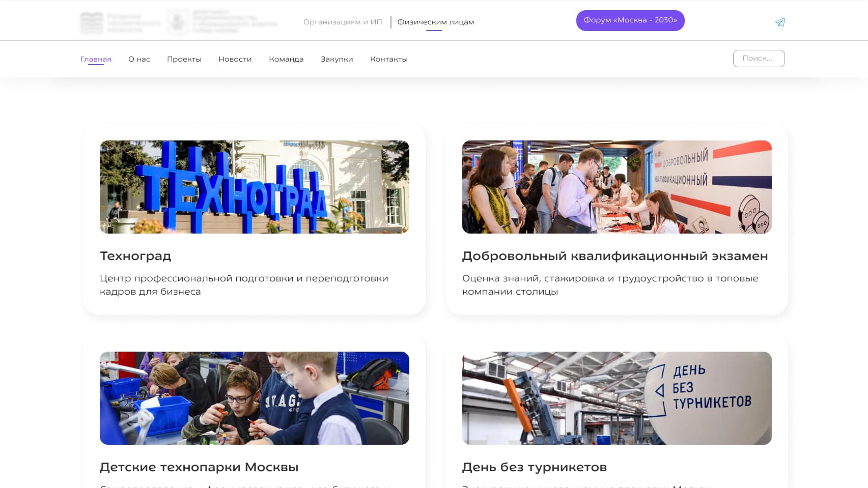Open Форум «Москва - 2030» button
The height and width of the screenshot is (488, 868).
[x=630, y=20]
